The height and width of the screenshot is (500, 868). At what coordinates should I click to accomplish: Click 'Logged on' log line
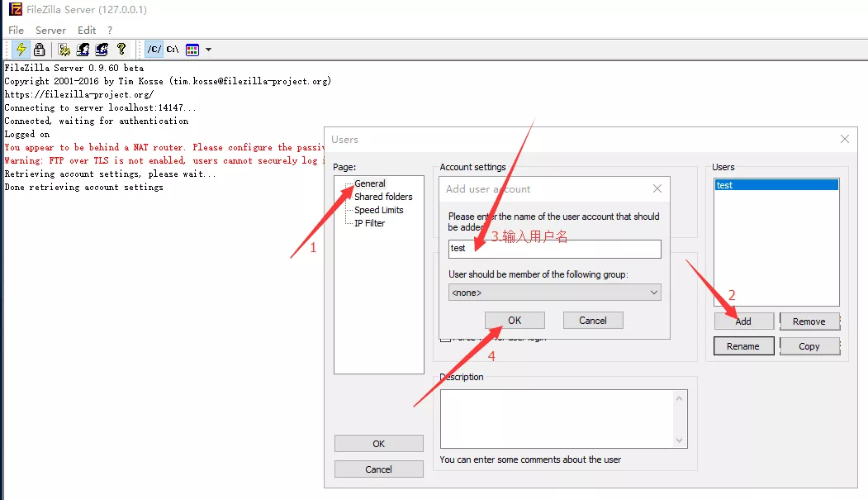(x=27, y=135)
